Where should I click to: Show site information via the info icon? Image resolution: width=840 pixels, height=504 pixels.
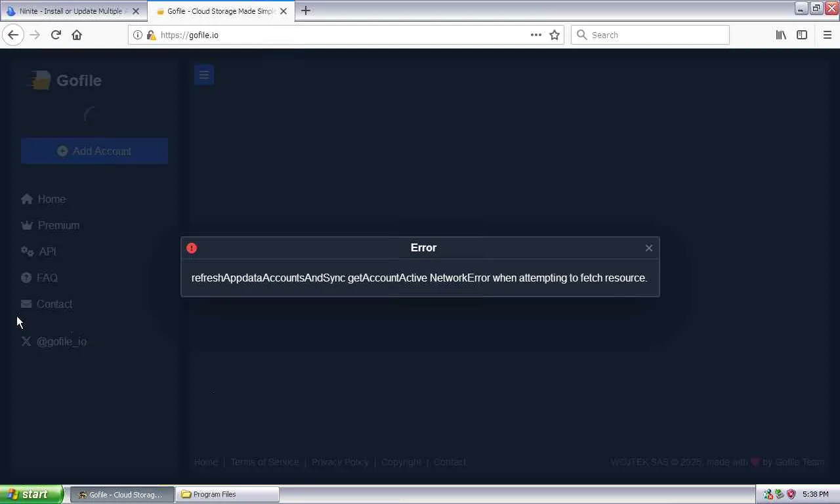(x=138, y=35)
